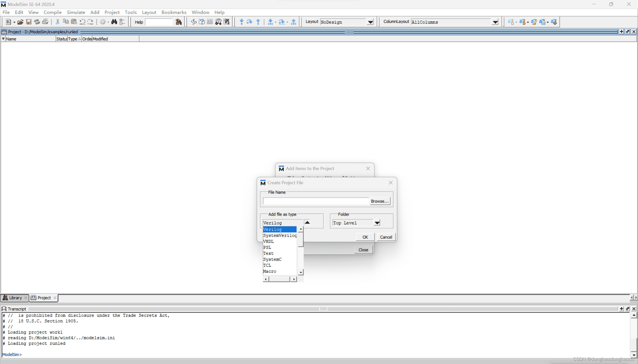
Task: Click the Print toolbar icon
Action: tap(46, 22)
